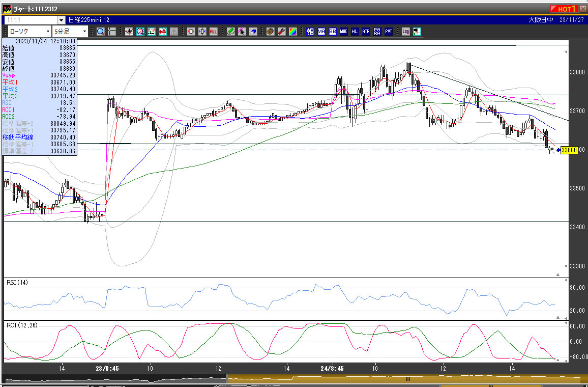Click the 移動平均線 legend row
Image resolution: width=588 pixels, height=387 pixels.
[39, 137]
